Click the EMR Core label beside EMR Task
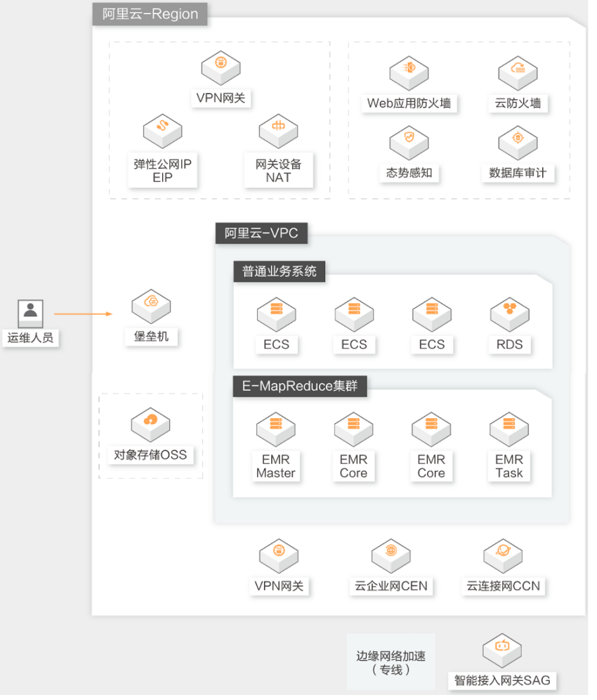The image size is (597, 700). [431, 467]
